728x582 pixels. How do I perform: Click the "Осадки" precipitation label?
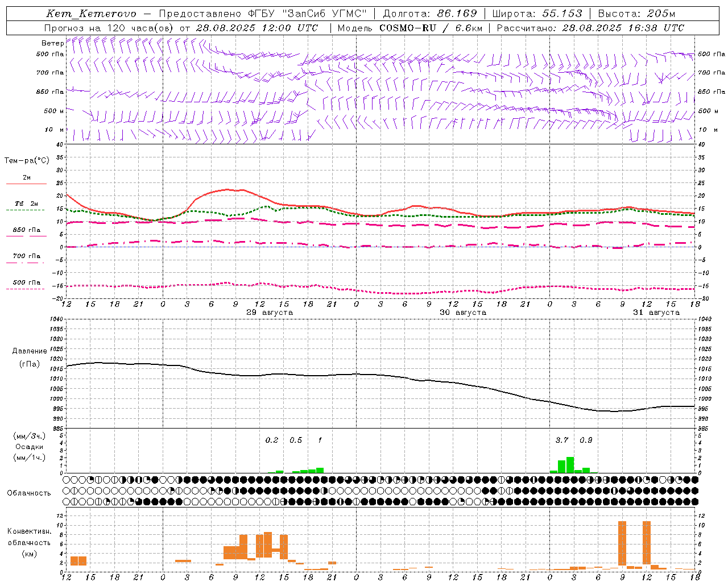point(29,447)
